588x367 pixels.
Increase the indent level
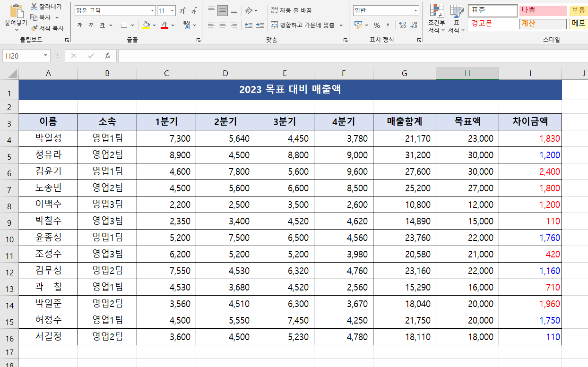pos(260,25)
